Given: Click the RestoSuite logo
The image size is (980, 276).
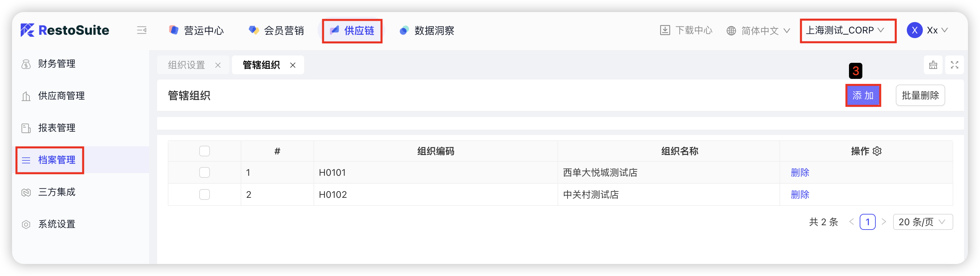Looking at the screenshot, I should (x=65, y=30).
